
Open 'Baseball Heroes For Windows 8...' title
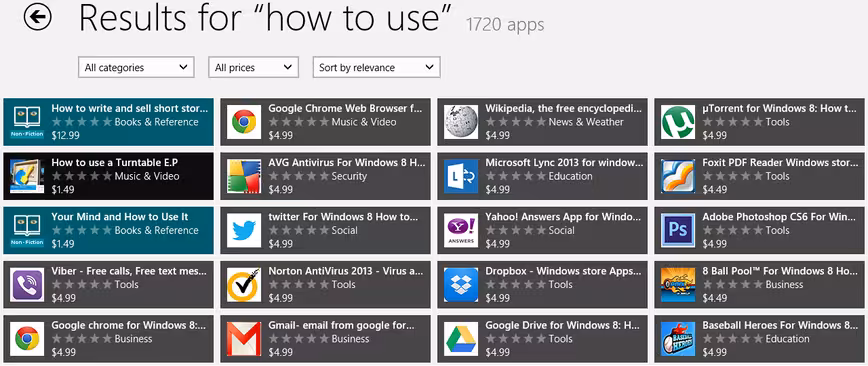pyautogui.click(x=780, y=326)
